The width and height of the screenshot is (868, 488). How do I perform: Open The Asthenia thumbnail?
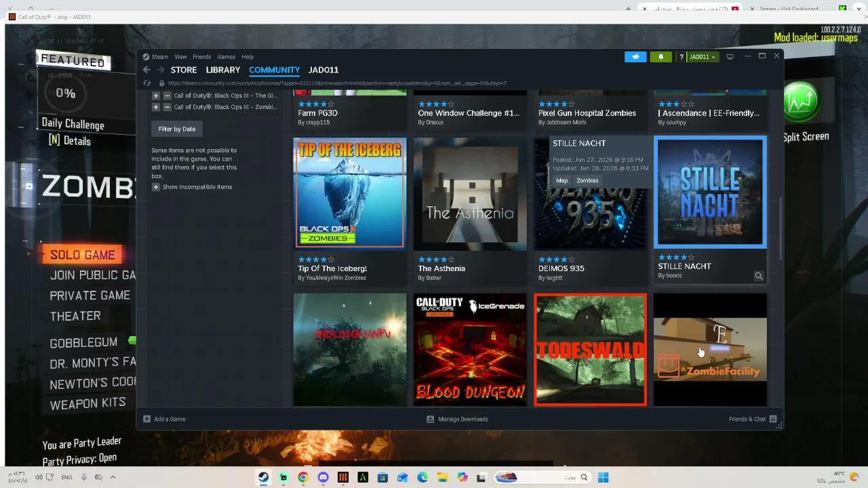[470, 193]
